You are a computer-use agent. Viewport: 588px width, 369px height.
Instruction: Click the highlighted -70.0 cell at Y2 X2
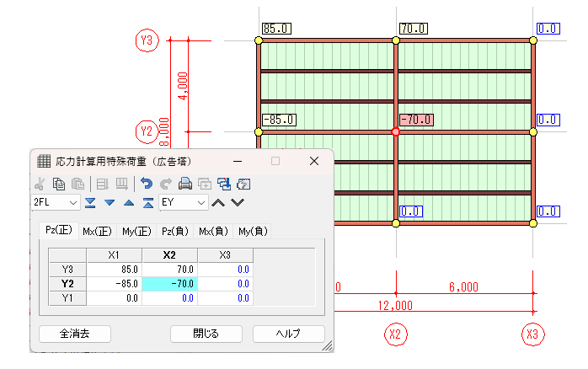click(169, 284)
